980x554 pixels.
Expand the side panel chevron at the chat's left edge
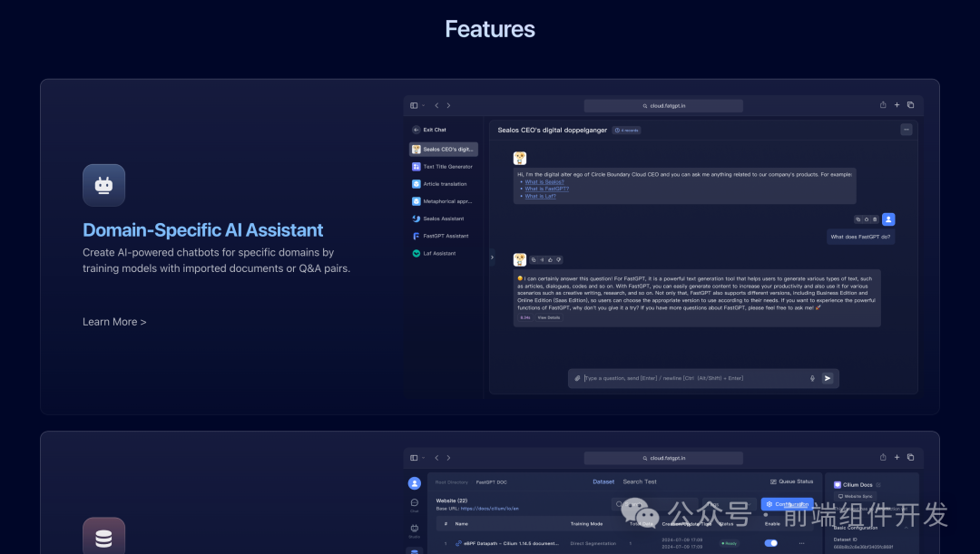tap(492, 258)
